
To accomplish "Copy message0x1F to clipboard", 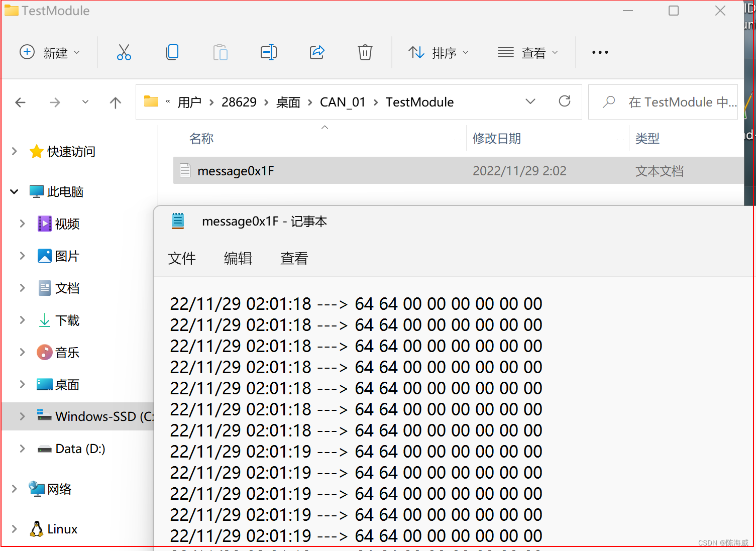I will [x=172, y=52].
